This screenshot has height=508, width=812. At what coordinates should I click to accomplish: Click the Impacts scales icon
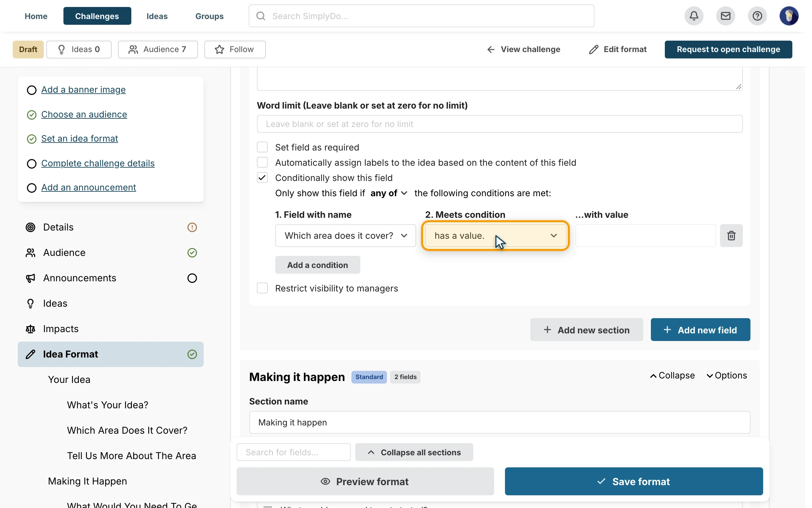[x=30, y=329]
